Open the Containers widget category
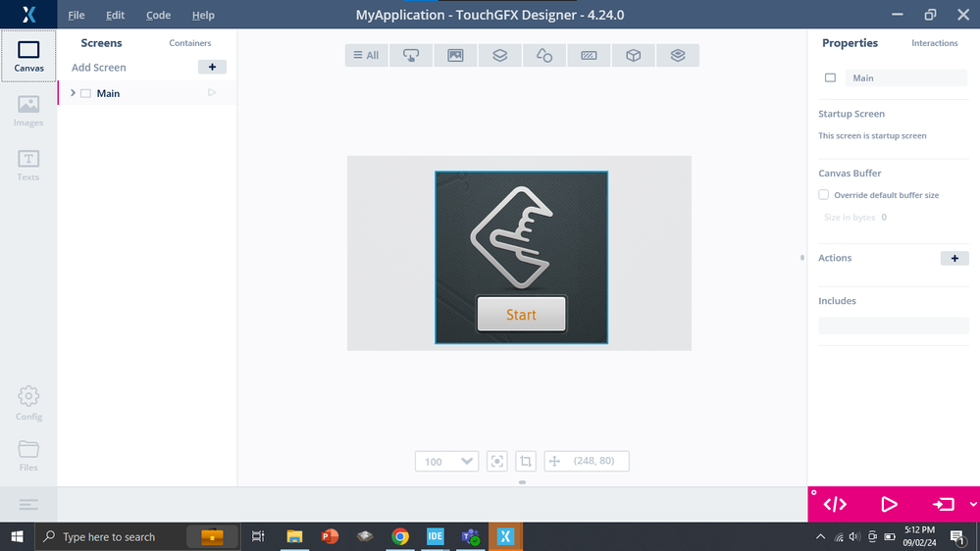Screen dimensions: 980x551 pos(499,55)
